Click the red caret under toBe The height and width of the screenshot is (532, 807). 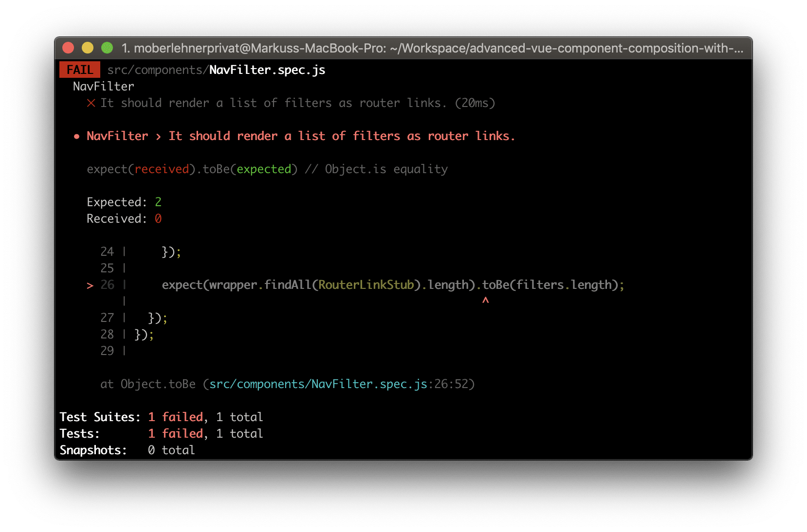click(485, 301)
